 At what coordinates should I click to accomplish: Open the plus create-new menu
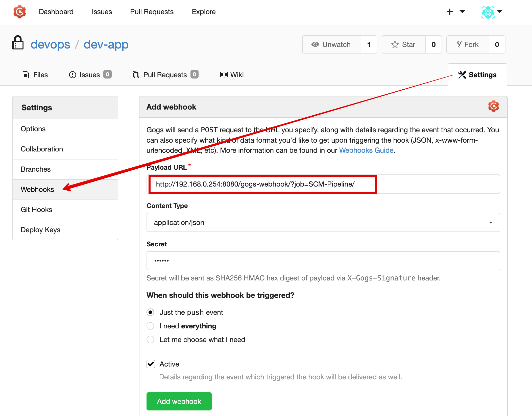(456, 12)
